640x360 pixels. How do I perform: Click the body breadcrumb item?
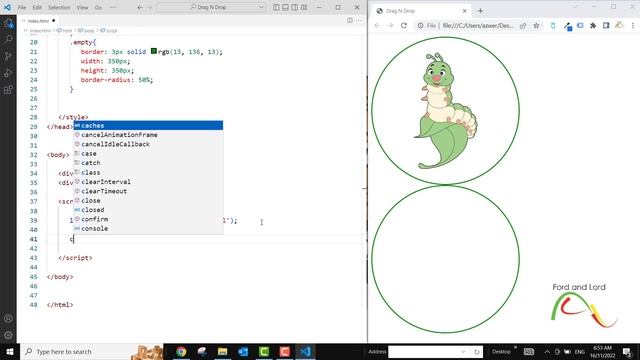point(87,31)
